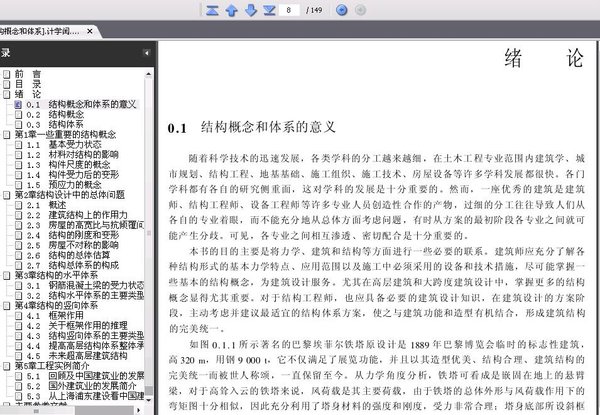
Task: Select bookmark 5.2 国外建筑业的发展简介
Action: (81, 386)
